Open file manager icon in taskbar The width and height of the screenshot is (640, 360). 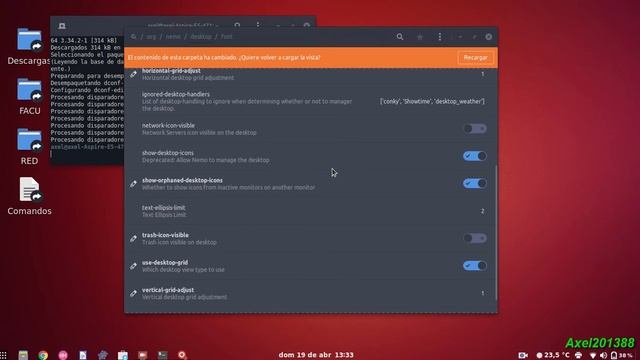[x=23, y=355]
